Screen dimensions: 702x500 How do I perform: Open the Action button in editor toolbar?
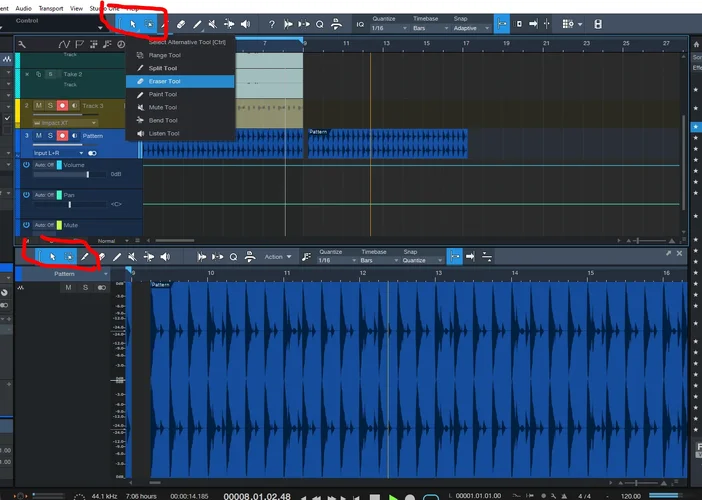[x=277, y=257]
